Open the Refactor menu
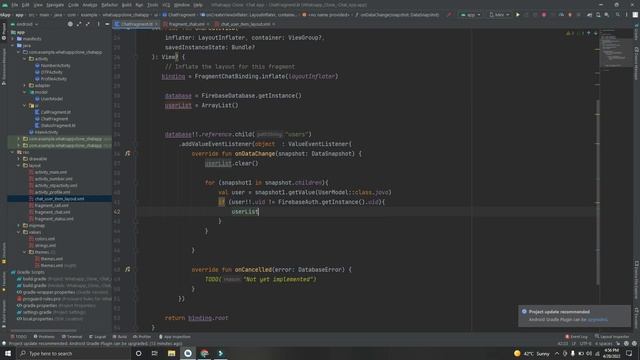The height and width of the screenshot is (360, 640). [109, 5]
